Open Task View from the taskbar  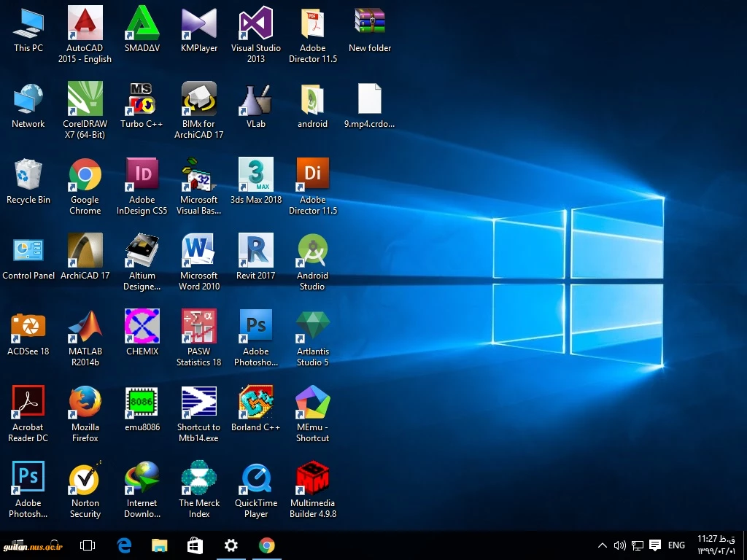click(x=88, y=545)
